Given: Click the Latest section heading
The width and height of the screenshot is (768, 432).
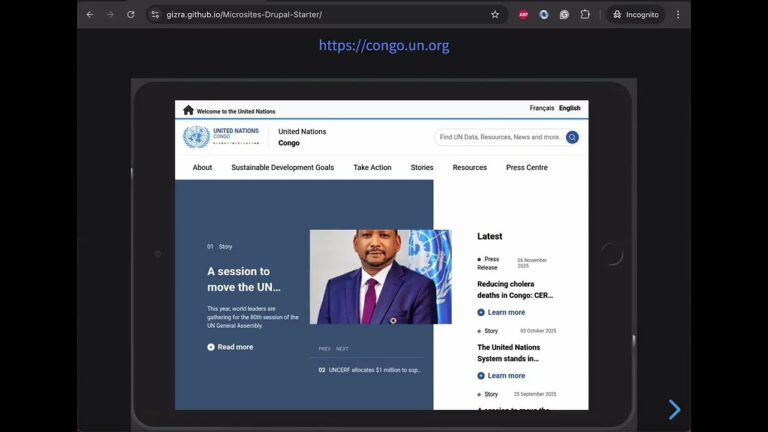Looking at the screenshot, I should point(490,236).
